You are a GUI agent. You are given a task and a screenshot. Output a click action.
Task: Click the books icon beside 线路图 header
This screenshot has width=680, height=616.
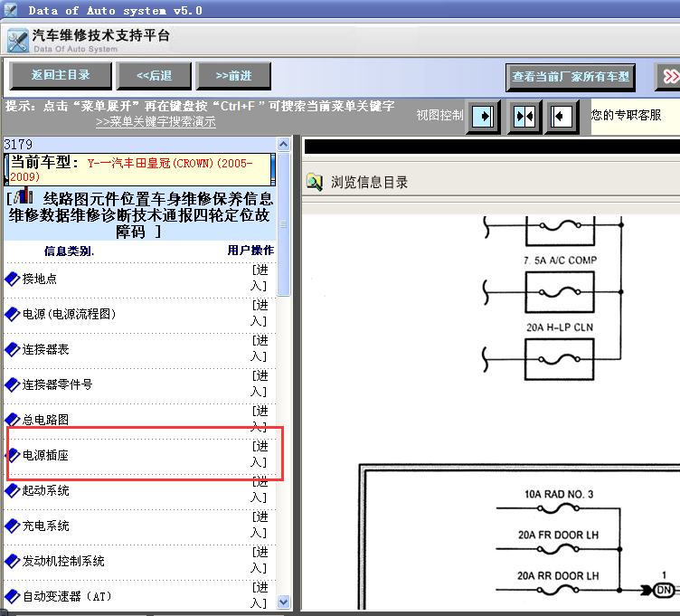point(24,195)
